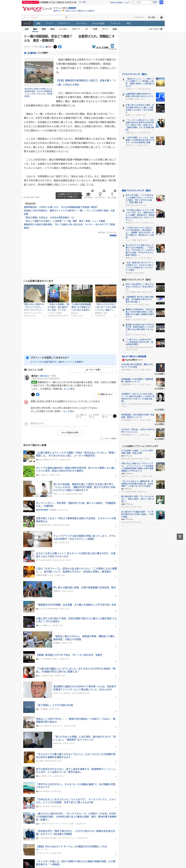Open settings gear icon in header
The width and height of the screenshot is (186, 868).
click(161, 18)
